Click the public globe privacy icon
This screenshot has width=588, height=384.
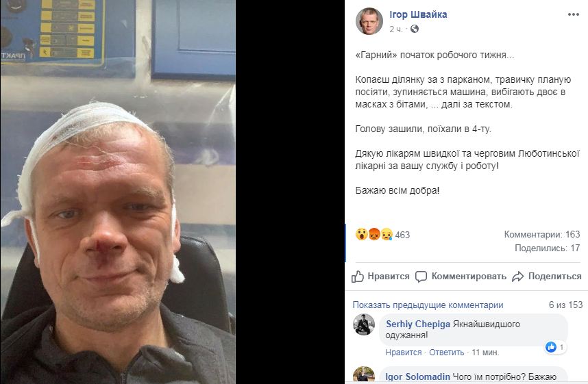[x=415, y=29]
